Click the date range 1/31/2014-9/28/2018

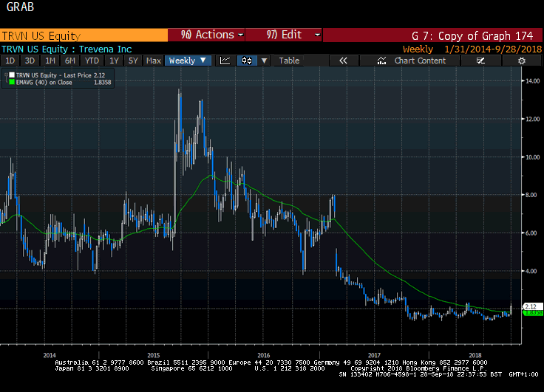click(493, 49)
